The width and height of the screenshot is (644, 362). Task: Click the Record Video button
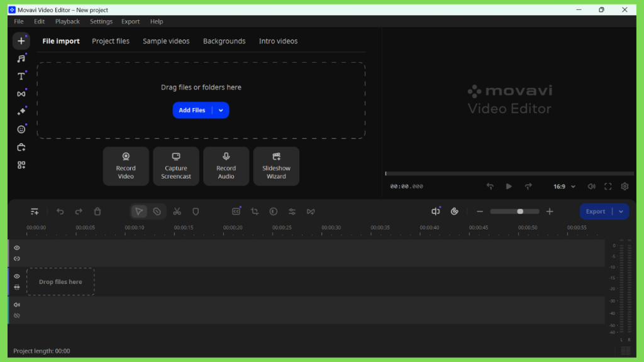coord(126,166)
